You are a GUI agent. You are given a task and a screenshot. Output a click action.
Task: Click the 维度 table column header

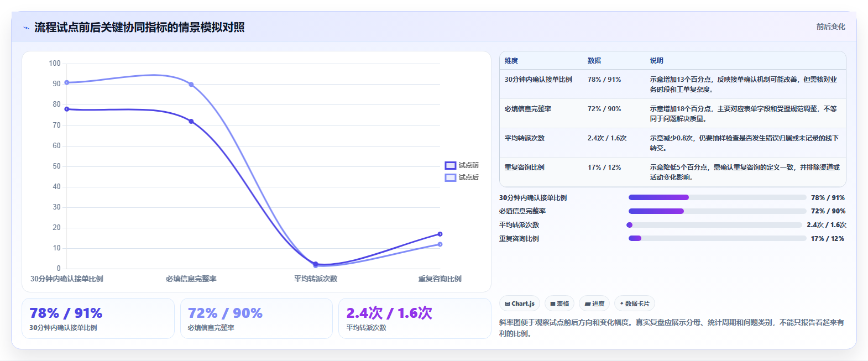click(511, 61)
